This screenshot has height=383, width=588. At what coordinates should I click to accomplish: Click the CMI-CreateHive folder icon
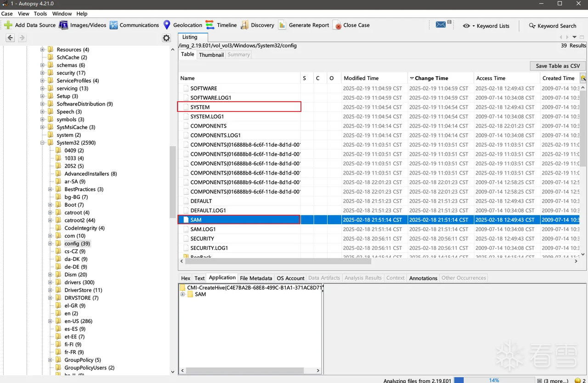[x=183, y=287]
